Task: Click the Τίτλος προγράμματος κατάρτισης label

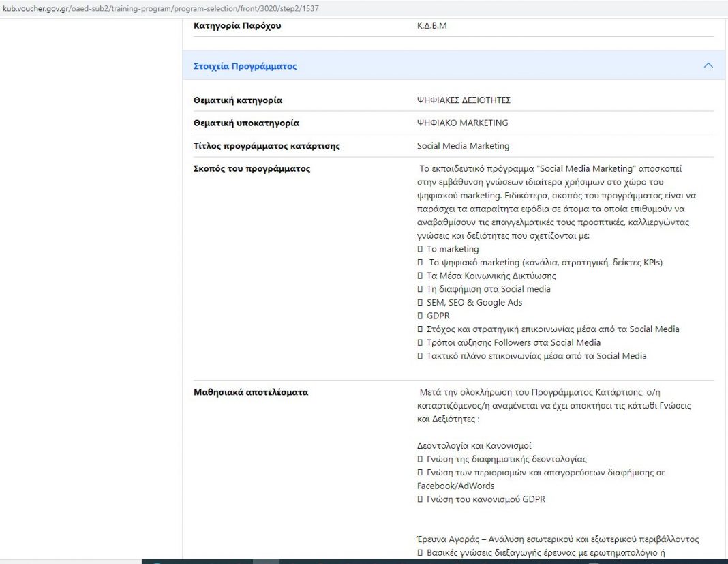Action: tap(267, 146)
